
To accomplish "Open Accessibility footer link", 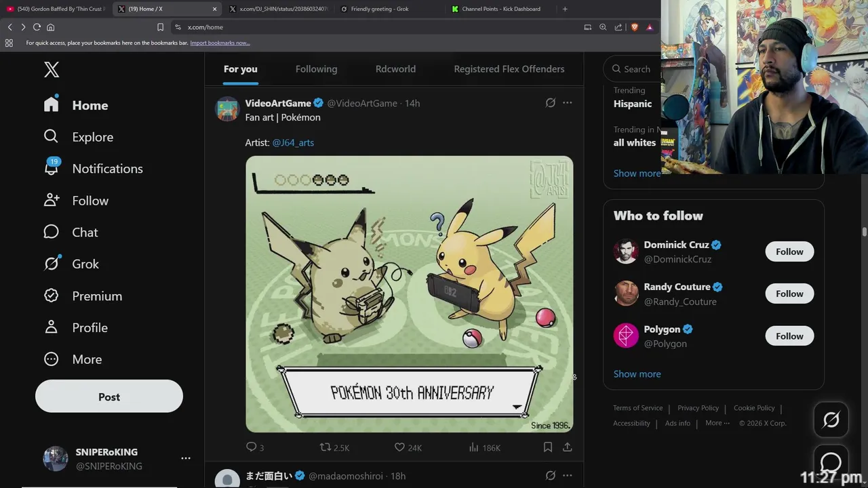I will tap(631, 423).
